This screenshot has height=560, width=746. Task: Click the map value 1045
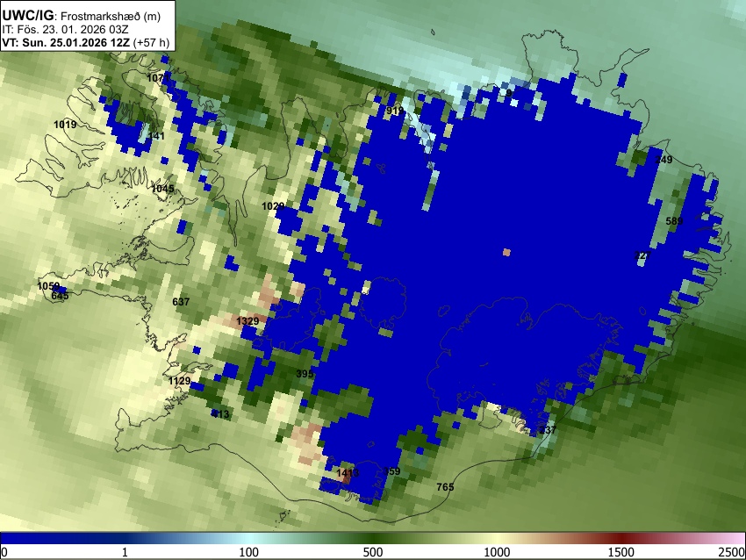162,189
